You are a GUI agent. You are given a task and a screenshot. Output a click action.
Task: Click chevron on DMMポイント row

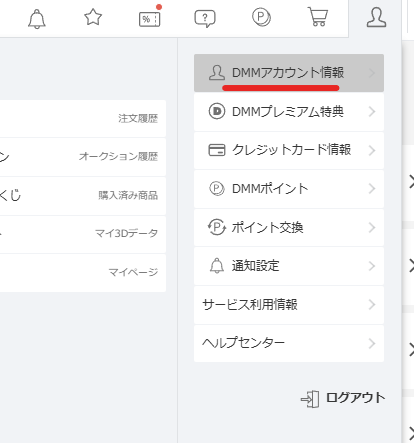click(372, 189)
